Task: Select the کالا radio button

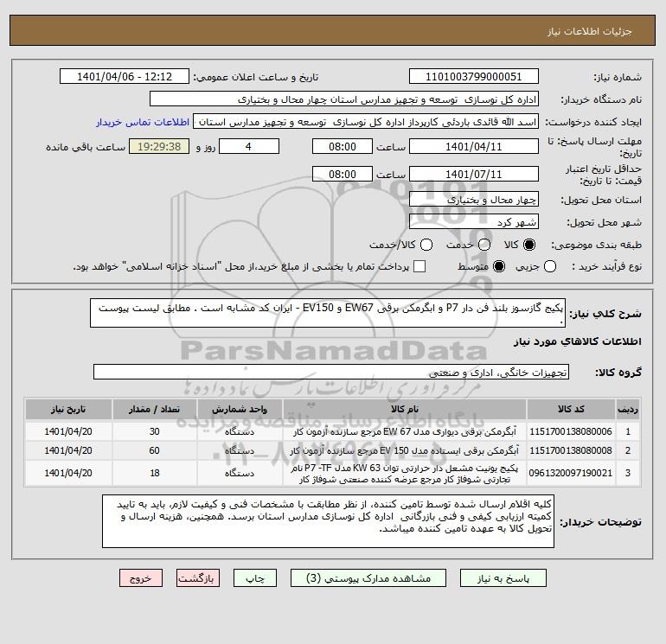Action: click(x=529, y=245)
